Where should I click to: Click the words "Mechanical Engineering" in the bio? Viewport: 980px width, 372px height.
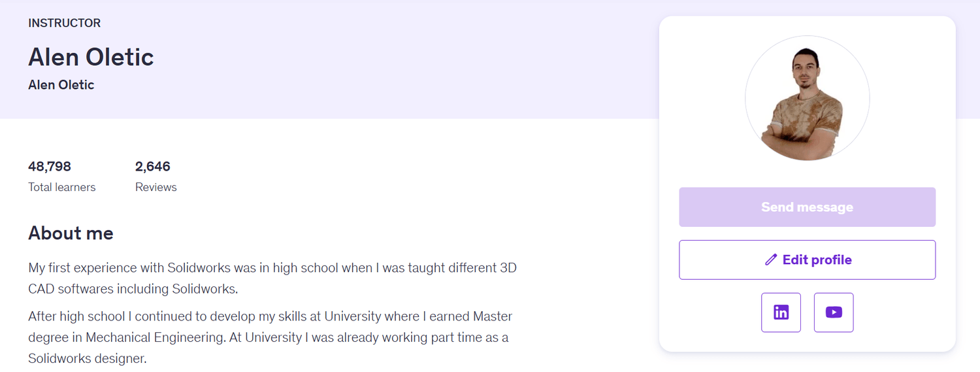[x=154, y=337]
